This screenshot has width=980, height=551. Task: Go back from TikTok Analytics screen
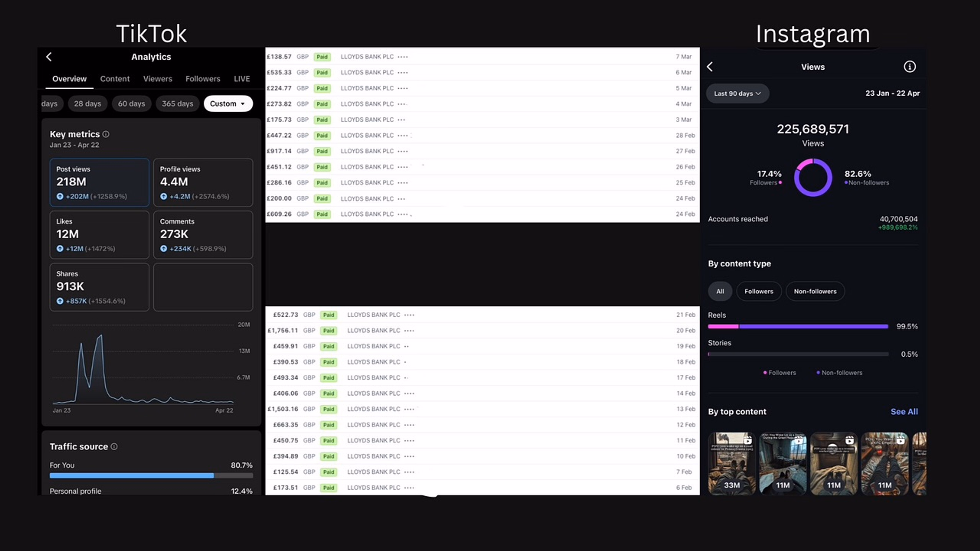pos(49,57)
